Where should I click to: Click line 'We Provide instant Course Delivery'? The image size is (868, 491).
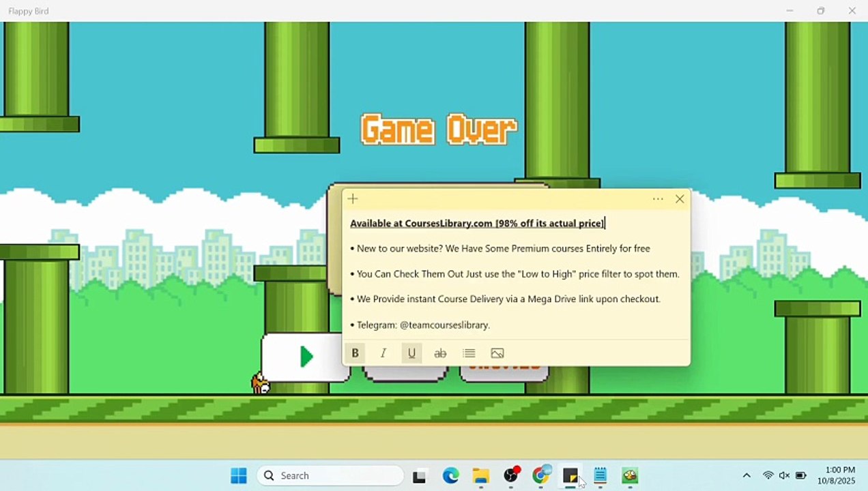pos(505,299)
